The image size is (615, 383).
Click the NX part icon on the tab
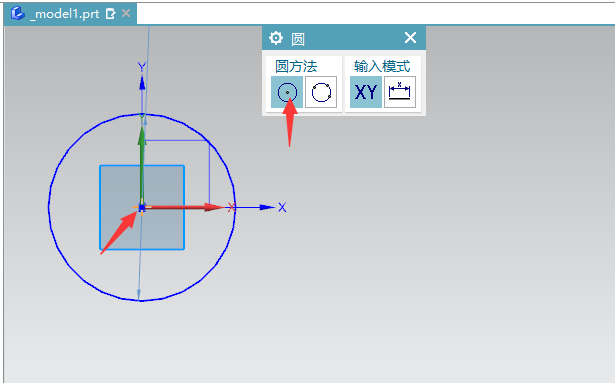pos(18,13)
